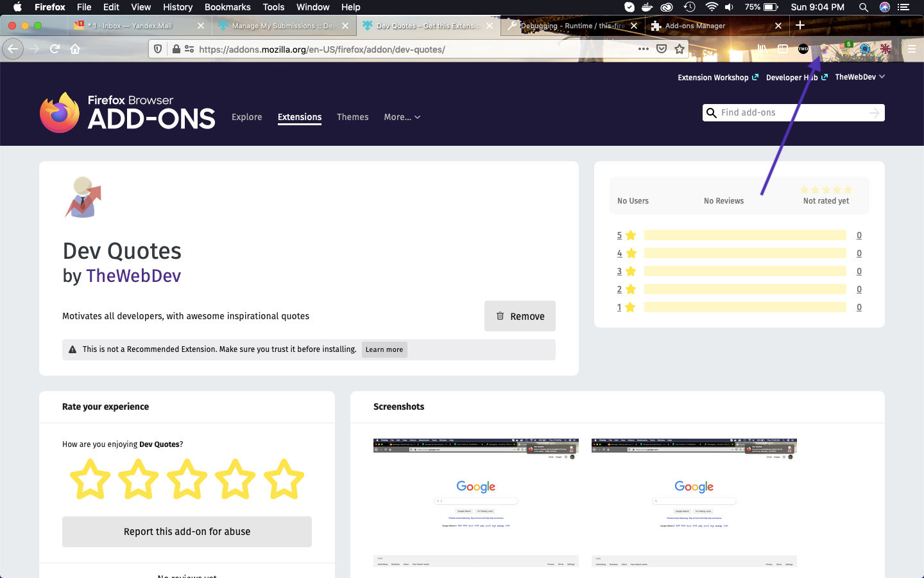Click the 5 star rating bar
This screenshot has height=578, width=924.
click(x=745, y=235)
